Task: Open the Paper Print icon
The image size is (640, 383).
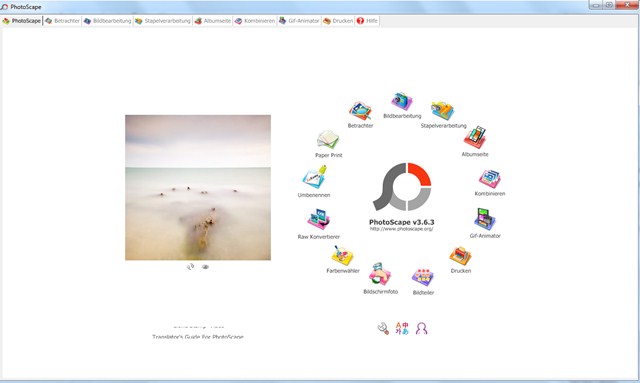Action: tap(328, 140)
